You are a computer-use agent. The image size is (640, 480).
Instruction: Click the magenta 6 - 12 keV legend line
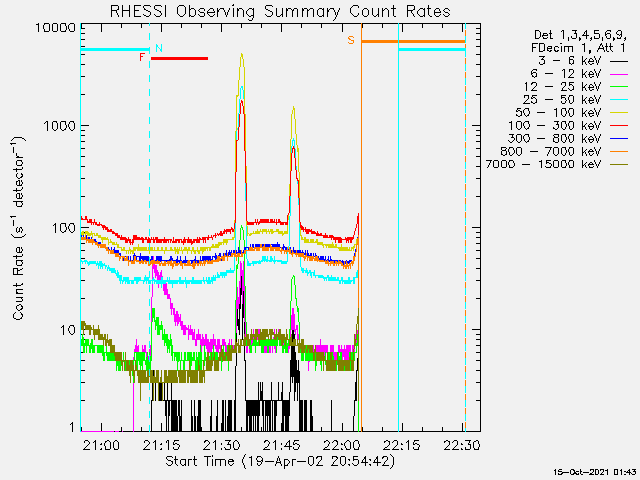pos(619,74)
